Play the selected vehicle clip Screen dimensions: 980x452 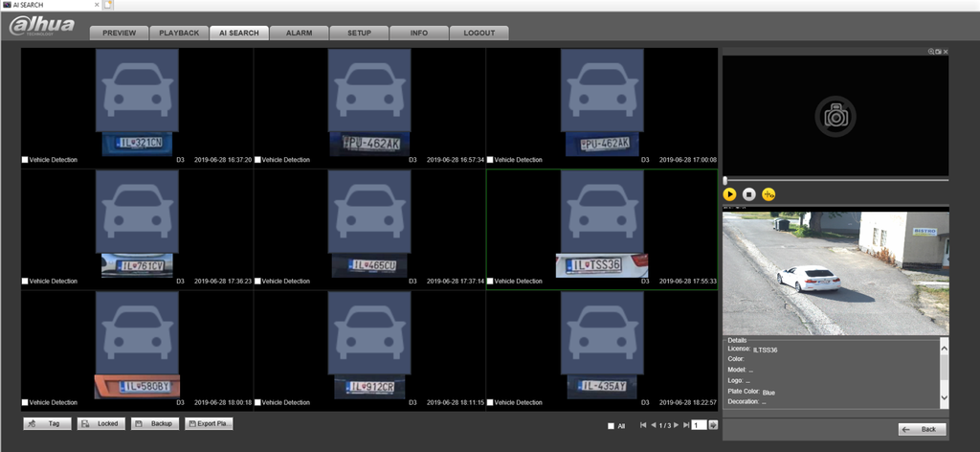coord(729,194)
